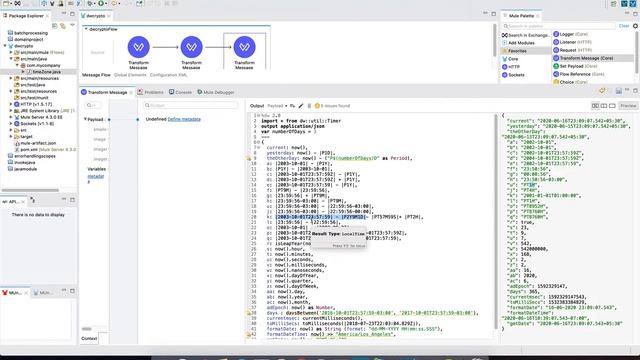
Task: Collapse src/main/java folder
Action: (x=11, y=59)
